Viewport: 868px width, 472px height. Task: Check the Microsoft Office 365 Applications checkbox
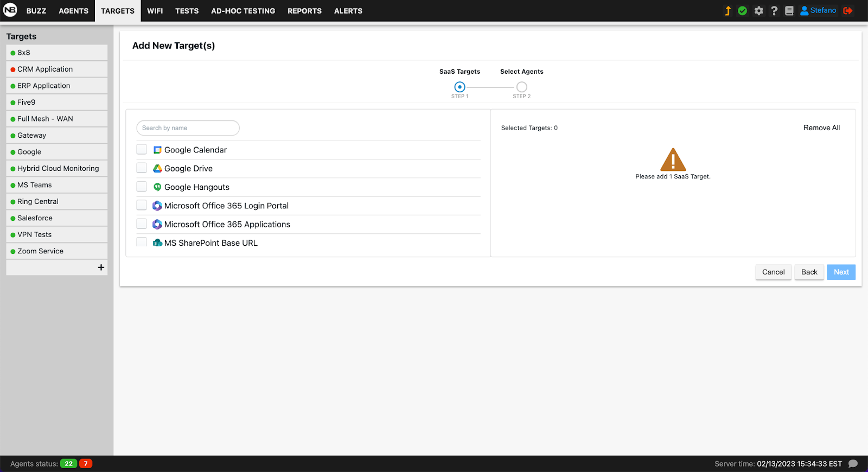point(142,224)
